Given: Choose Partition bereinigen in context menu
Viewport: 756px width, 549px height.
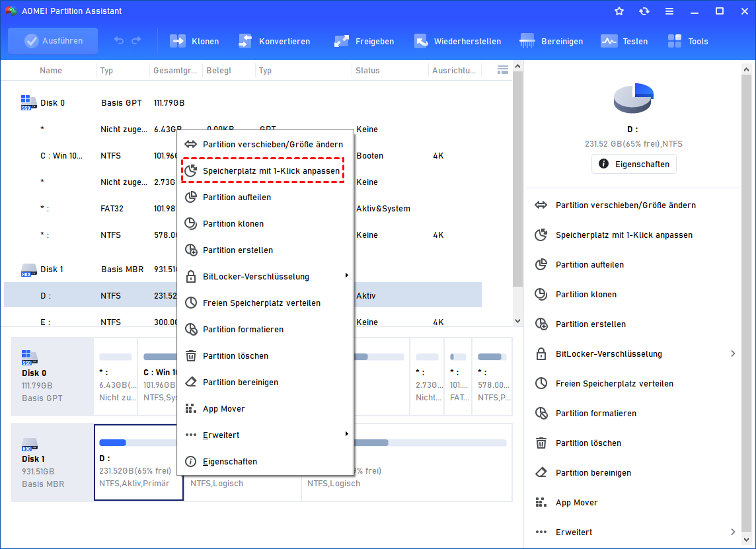Looking at the screenshot, I should click(265, 383).
